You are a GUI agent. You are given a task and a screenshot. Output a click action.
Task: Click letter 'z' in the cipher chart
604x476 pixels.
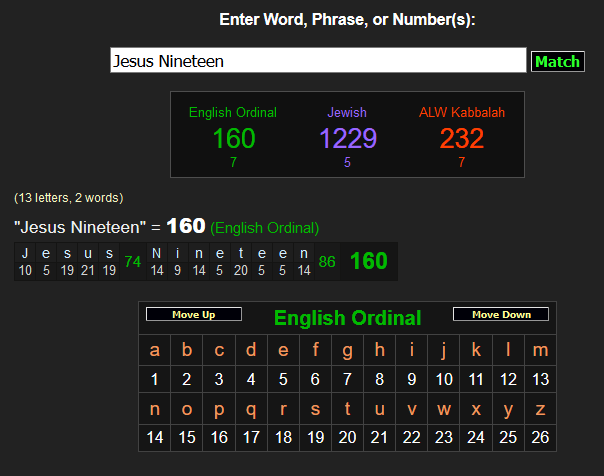pyautogui.click(x=540, y=409)
